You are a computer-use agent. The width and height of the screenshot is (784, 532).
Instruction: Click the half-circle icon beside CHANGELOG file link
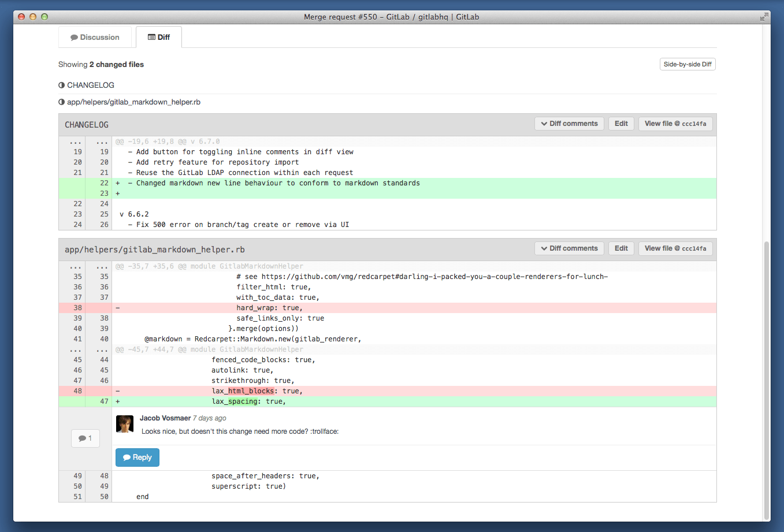(61, 85)
